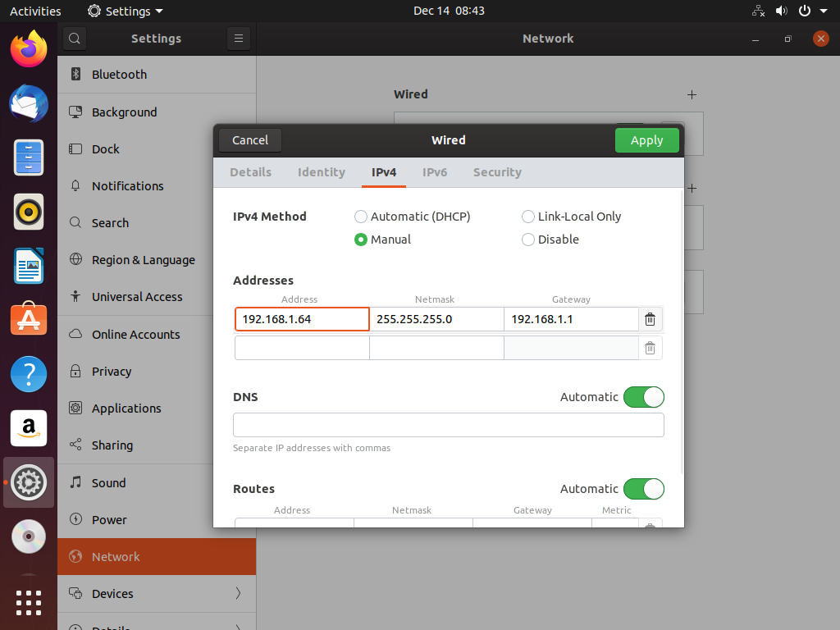Open the Settings hamburger menu
Viewport: 840px width, 630px height.
click(238, 39)
